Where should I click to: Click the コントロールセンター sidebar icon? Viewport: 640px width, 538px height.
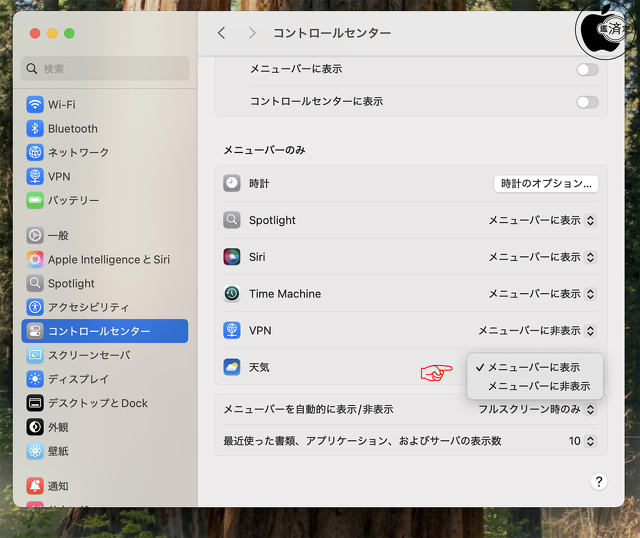tap(35, 331)
